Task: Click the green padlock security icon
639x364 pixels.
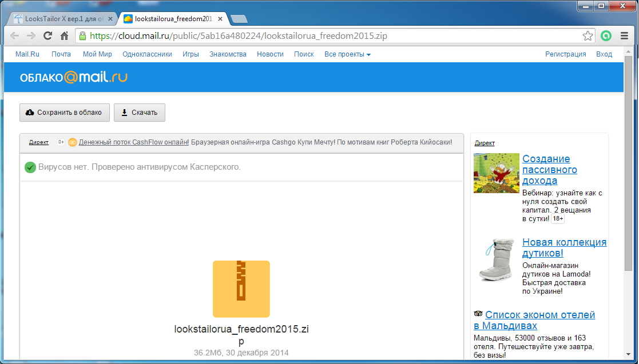Action: click(x=83, y=36)
